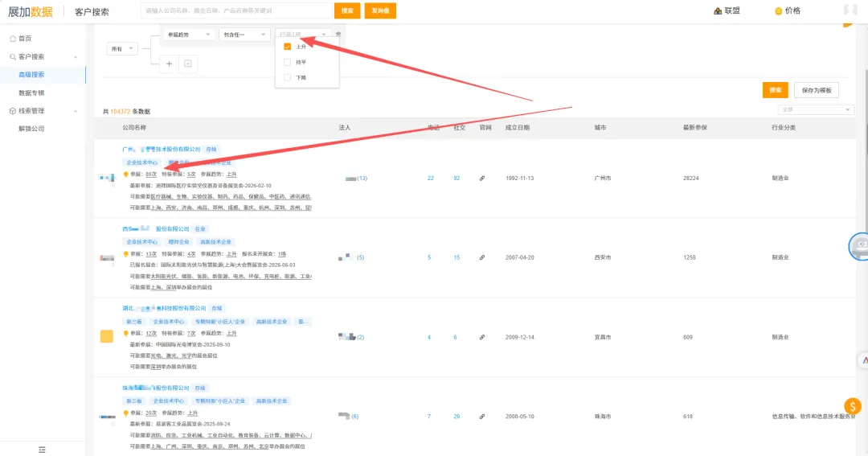The image size is (868, 456).
Task: Click the location pin beside 参展: 13次
Action: click(125, 254)
